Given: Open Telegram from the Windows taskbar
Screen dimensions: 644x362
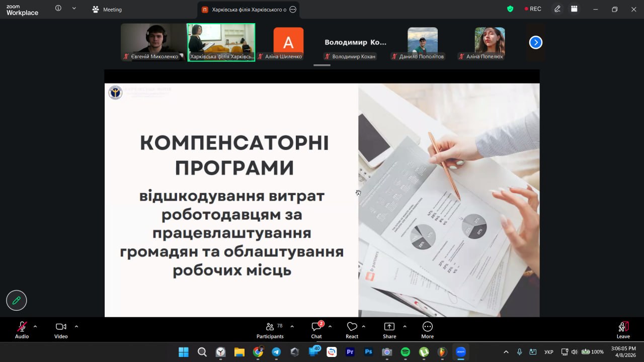Looking at the screenshot, I should pos(276,352).
